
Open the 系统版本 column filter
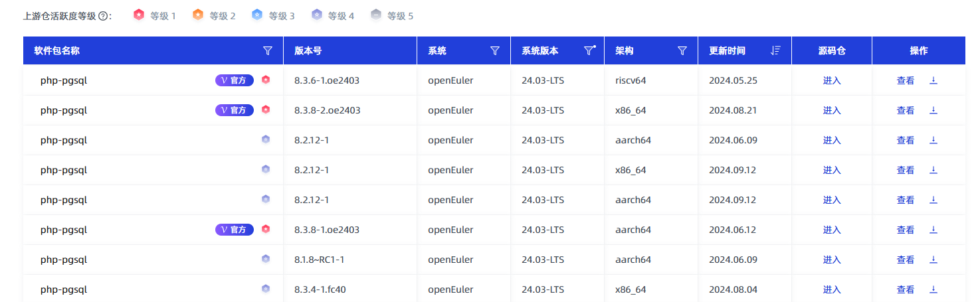click(589, 50)
